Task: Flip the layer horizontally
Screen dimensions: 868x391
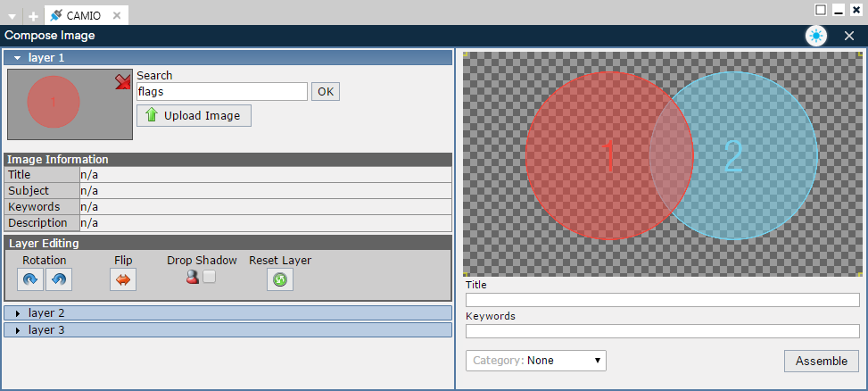Action: click(123, 279)
